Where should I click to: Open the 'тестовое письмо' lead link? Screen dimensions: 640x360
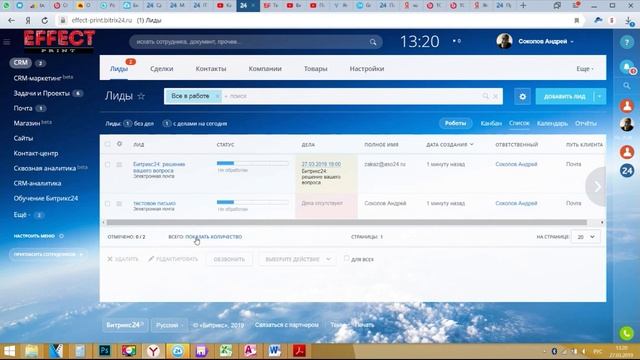154,203
